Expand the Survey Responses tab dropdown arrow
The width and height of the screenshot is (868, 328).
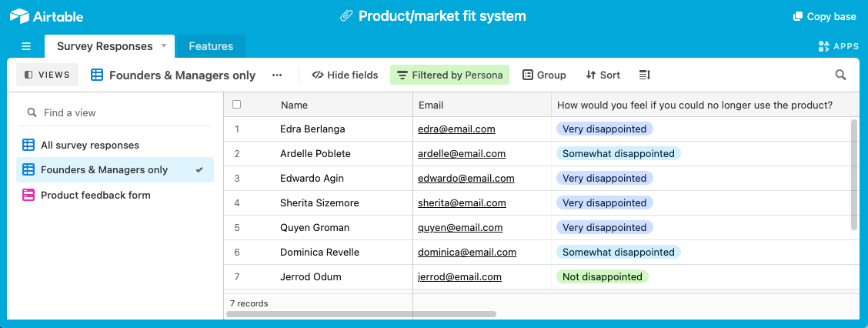(163, 46)
